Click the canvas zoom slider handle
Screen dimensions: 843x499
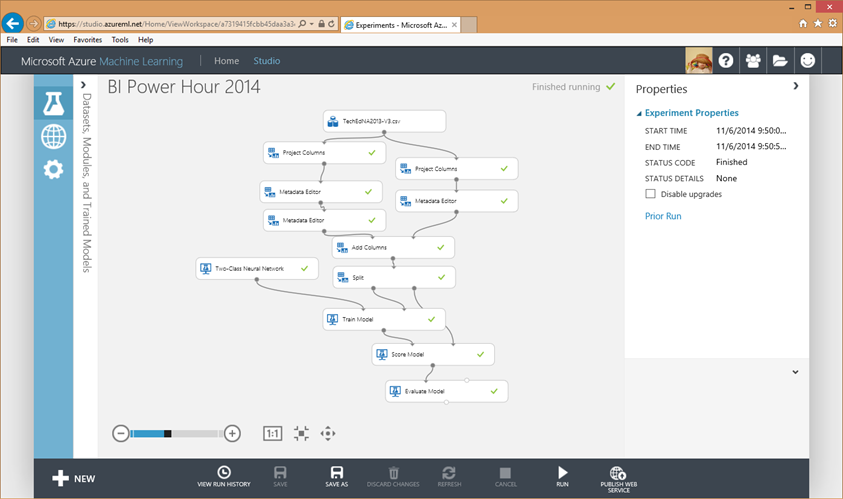click(x=168, y=433)
